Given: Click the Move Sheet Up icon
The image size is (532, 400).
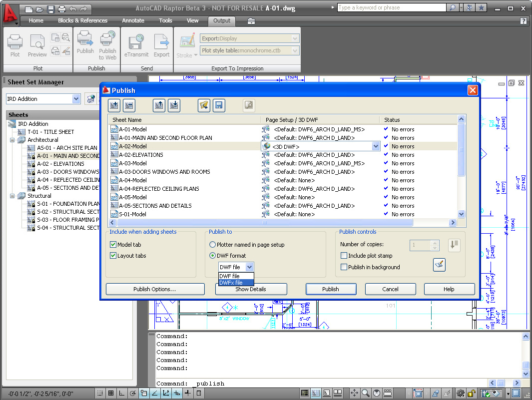Looking at the screenshot, I should [159, 105].
